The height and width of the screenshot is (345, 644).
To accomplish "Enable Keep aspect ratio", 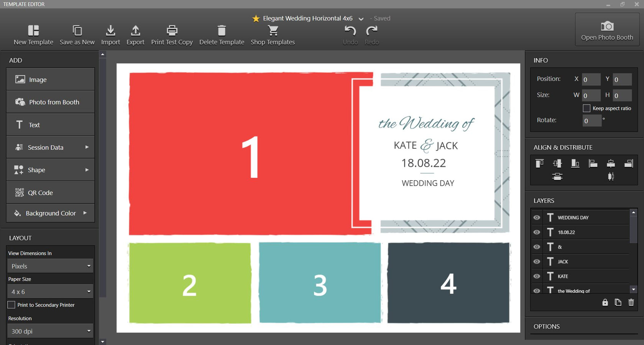I will click(586, 108).
